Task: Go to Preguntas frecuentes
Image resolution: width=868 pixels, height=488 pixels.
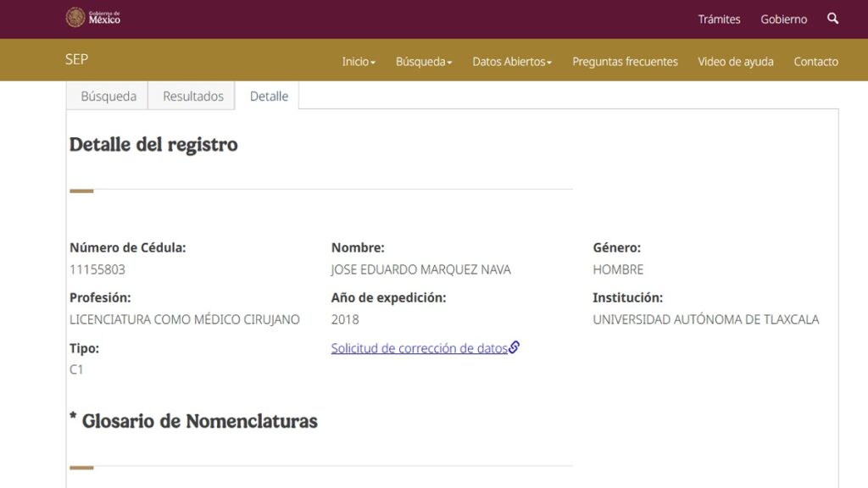Action: click(625, 62)
